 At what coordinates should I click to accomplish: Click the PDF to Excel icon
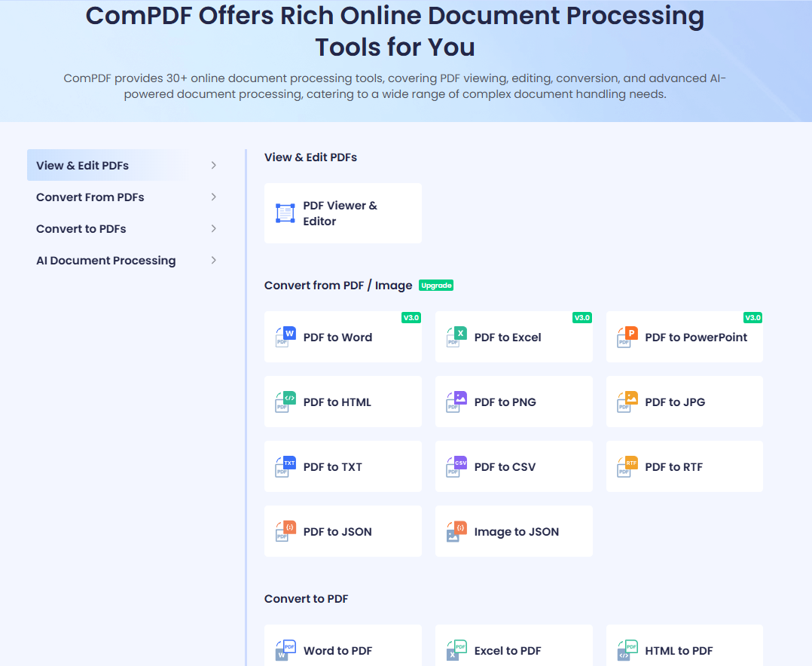point(456,337)
